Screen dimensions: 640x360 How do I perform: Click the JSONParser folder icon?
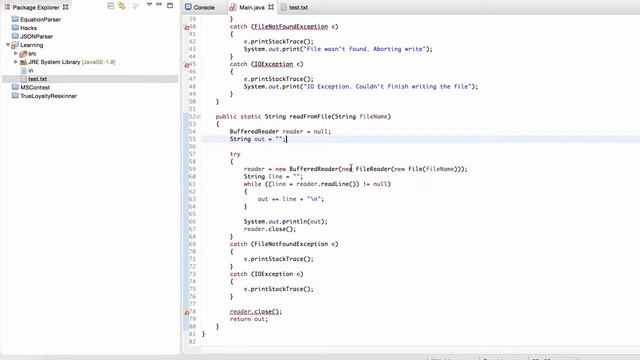(15, 36)
